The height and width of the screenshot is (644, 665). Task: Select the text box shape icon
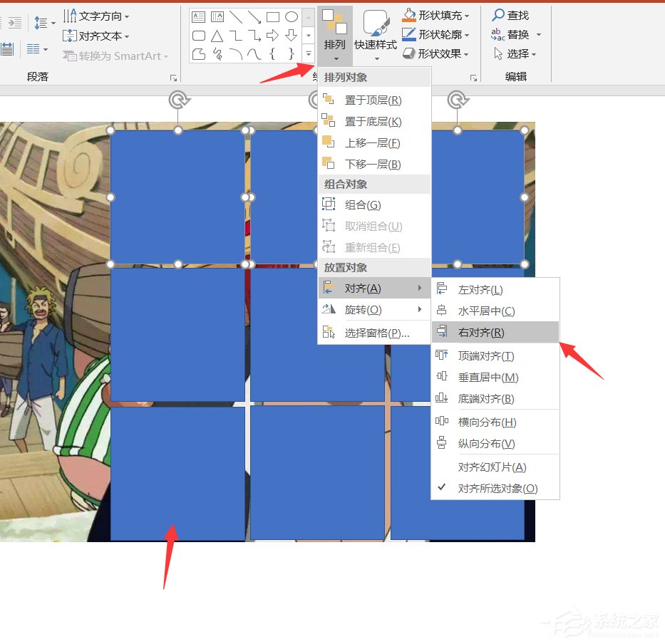click(198, 17)
